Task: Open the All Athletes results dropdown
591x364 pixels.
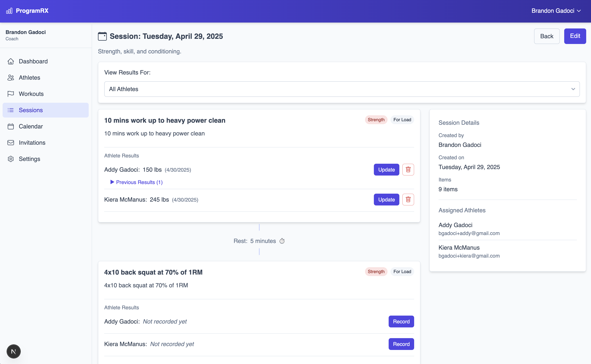Action: coord(342,89)
